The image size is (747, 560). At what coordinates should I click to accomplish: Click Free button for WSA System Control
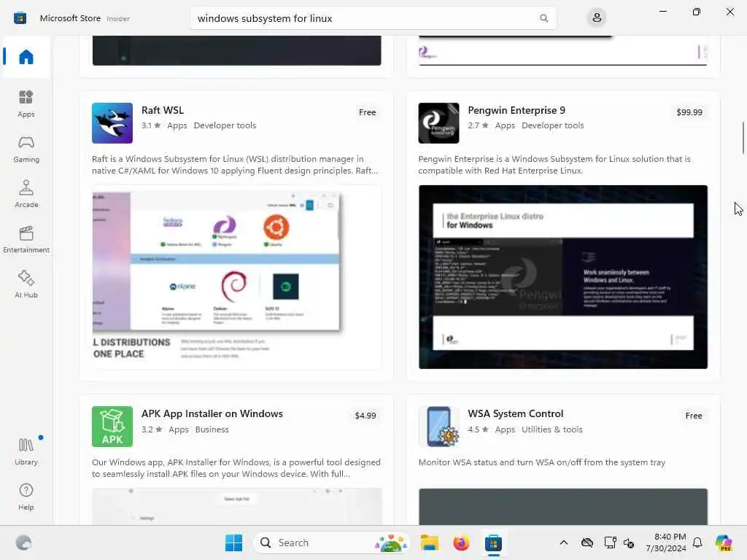tap(694, 416)
